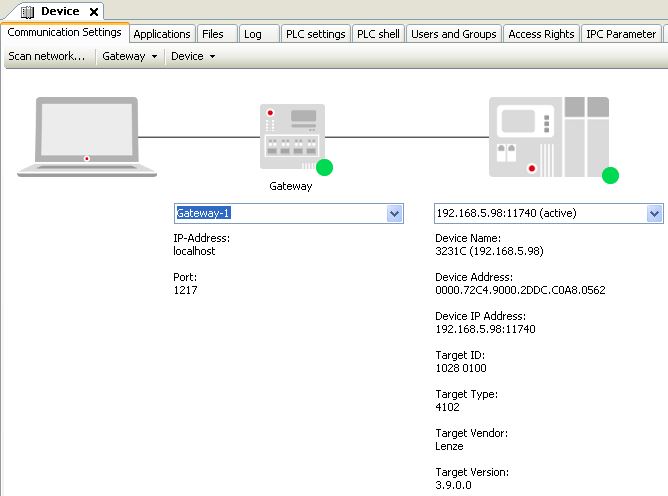
Task: Switch to the Files tab
Action: click(x=213, y=34)
